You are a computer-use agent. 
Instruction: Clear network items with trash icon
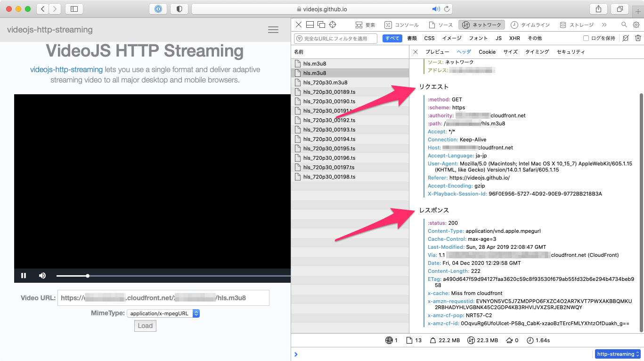tap(638, 38)
